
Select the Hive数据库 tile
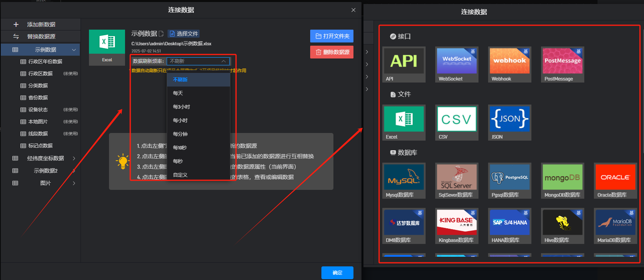click(563, 226)
